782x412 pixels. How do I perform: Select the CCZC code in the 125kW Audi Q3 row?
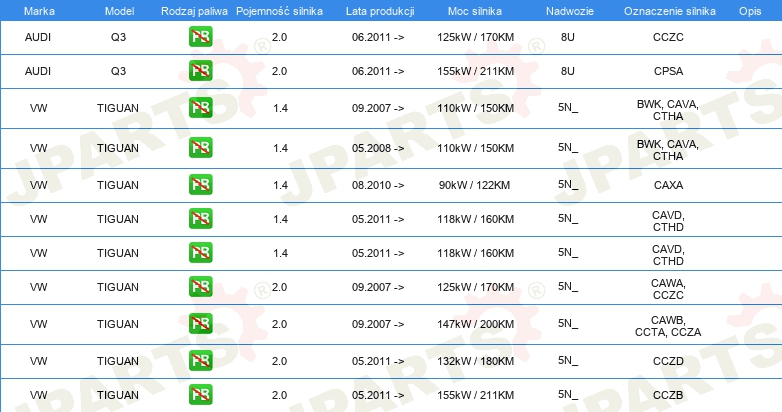click(x=668, y=37)
